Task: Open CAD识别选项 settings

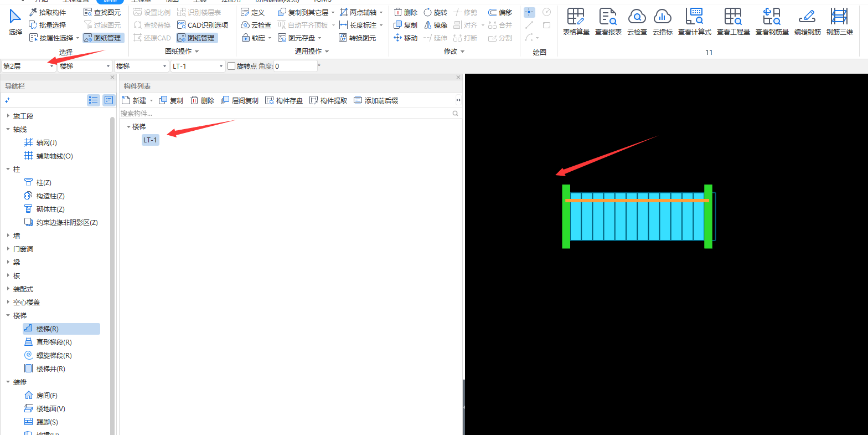Action: (x=203, y=25)
